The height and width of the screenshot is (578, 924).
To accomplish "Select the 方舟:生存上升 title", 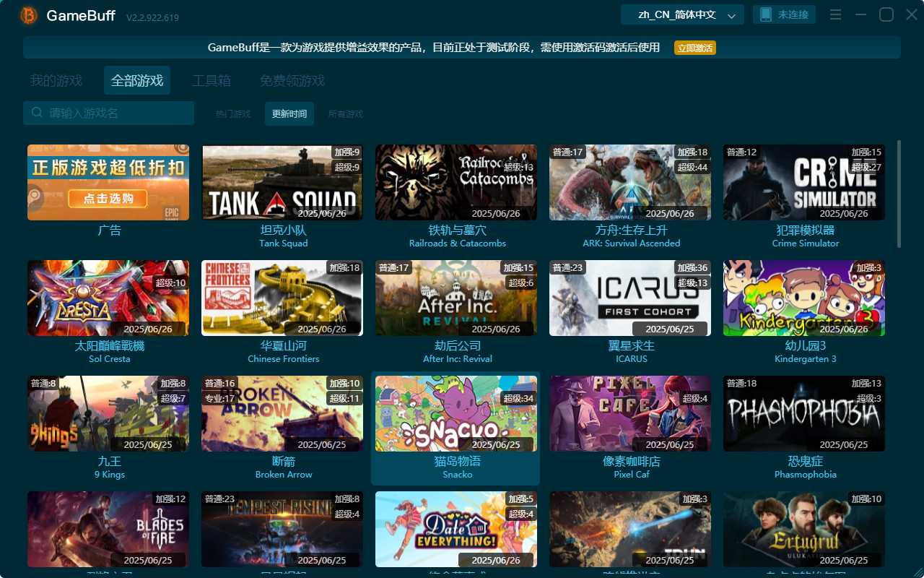I will pyautogui.click(x=632, y=230).
